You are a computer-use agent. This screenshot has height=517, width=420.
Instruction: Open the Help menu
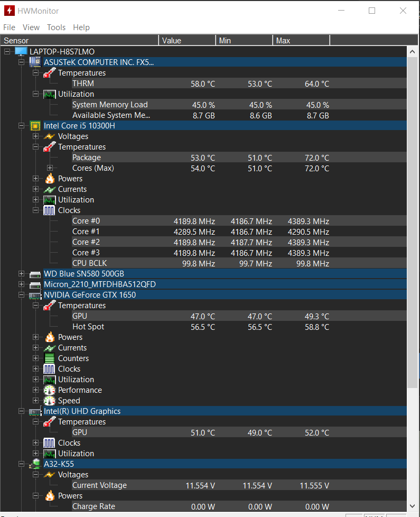pyautogui.click(x=81, y=27)
